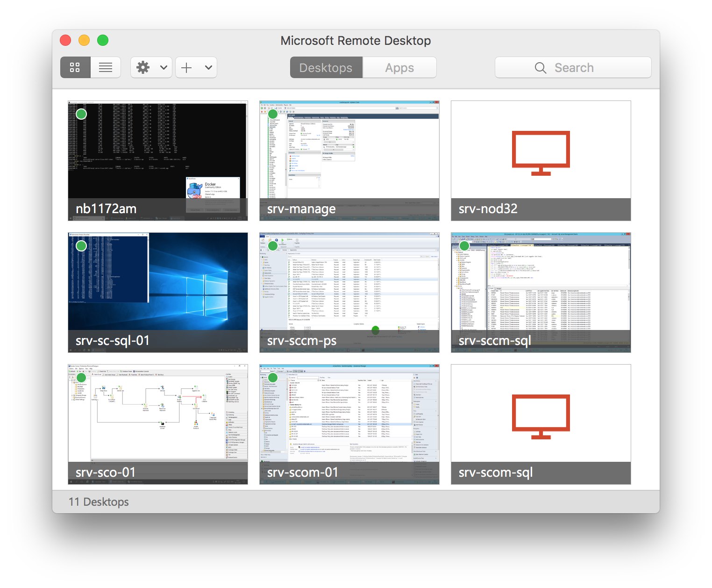Open the srv-manage desktop thumbnail

349,161
